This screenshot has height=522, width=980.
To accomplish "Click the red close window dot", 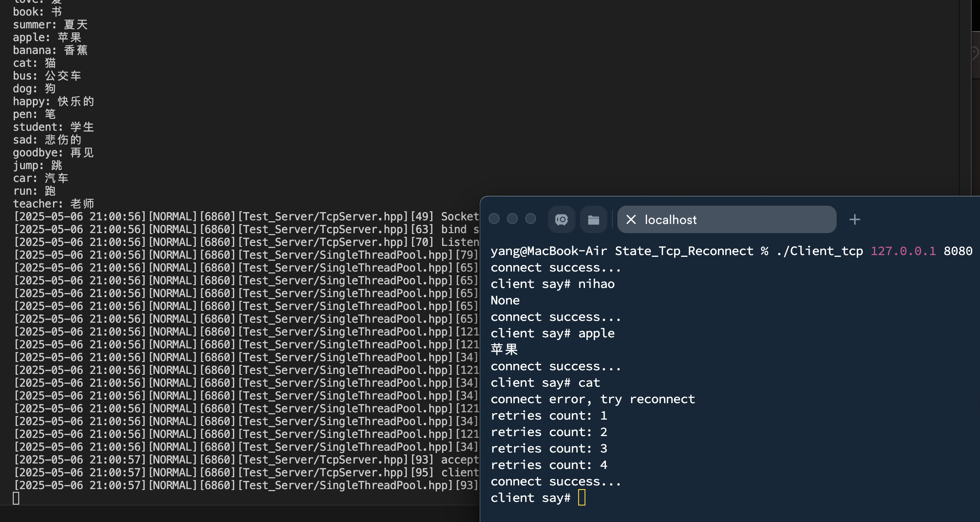I will point(494,219).
